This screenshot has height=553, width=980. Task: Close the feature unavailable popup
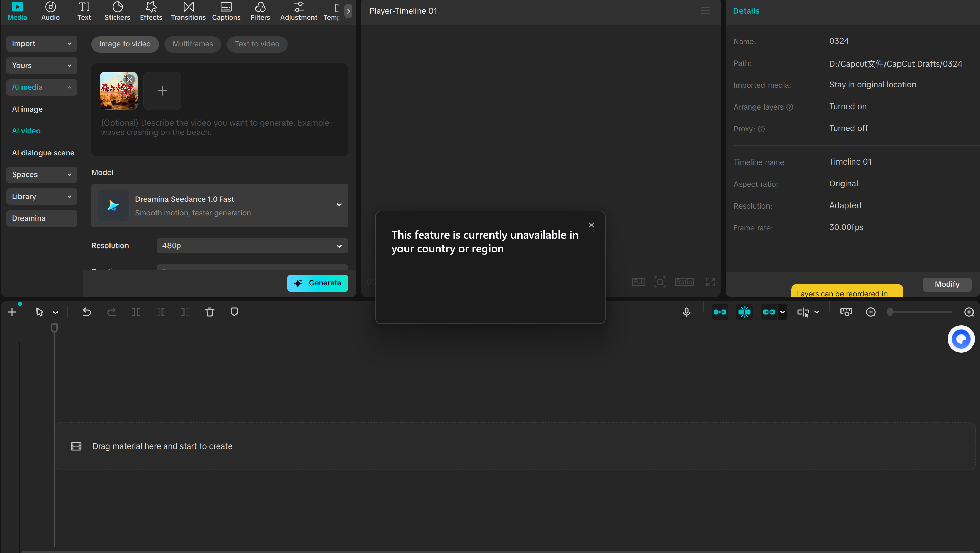[591, 225]
